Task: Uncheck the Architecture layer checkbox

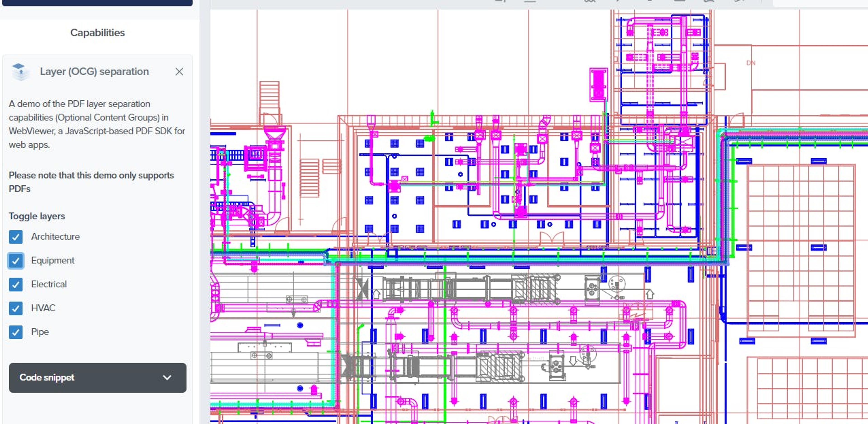Action: (x=16, y=237)
